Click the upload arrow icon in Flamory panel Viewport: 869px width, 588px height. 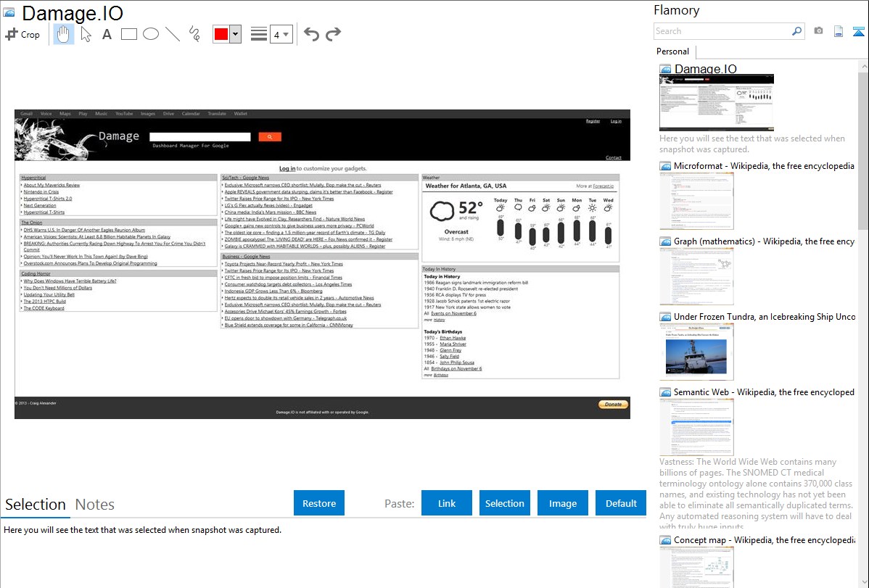(x=858, y=31)
